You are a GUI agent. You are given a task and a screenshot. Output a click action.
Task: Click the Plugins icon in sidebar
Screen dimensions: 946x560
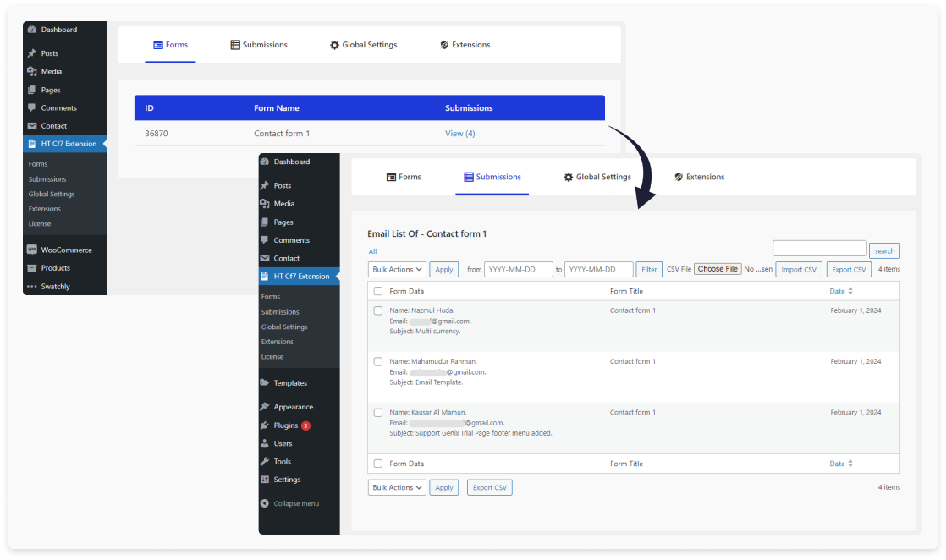(265, 425)
